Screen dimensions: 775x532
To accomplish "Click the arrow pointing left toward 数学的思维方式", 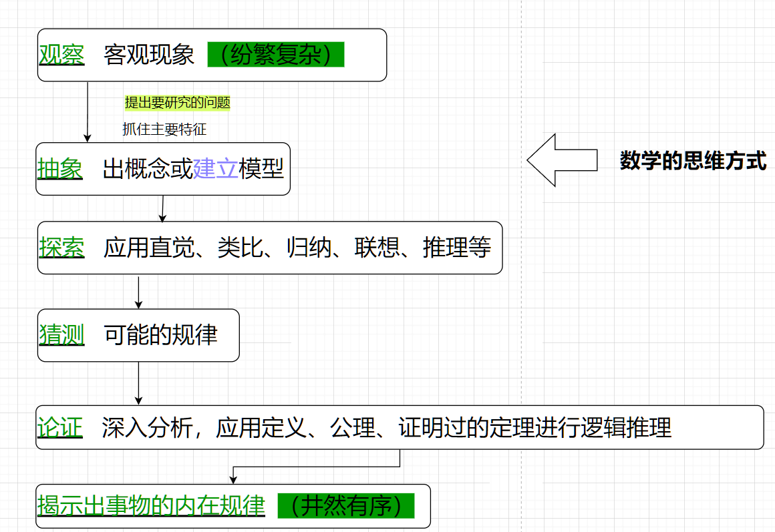I will click(x=561, y=160).
